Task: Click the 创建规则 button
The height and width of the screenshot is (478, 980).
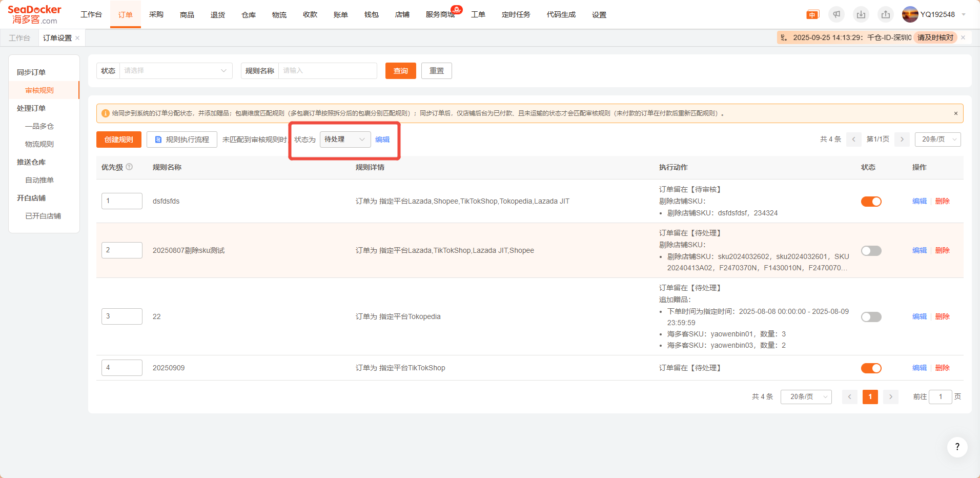Action: pyautogui.click(x=119, y=140)
